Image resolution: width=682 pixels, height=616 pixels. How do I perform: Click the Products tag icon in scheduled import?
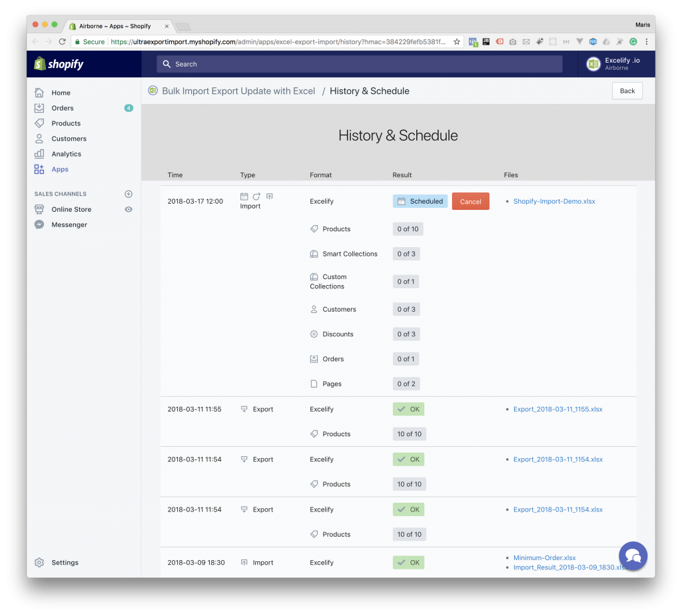coord(313,228)
